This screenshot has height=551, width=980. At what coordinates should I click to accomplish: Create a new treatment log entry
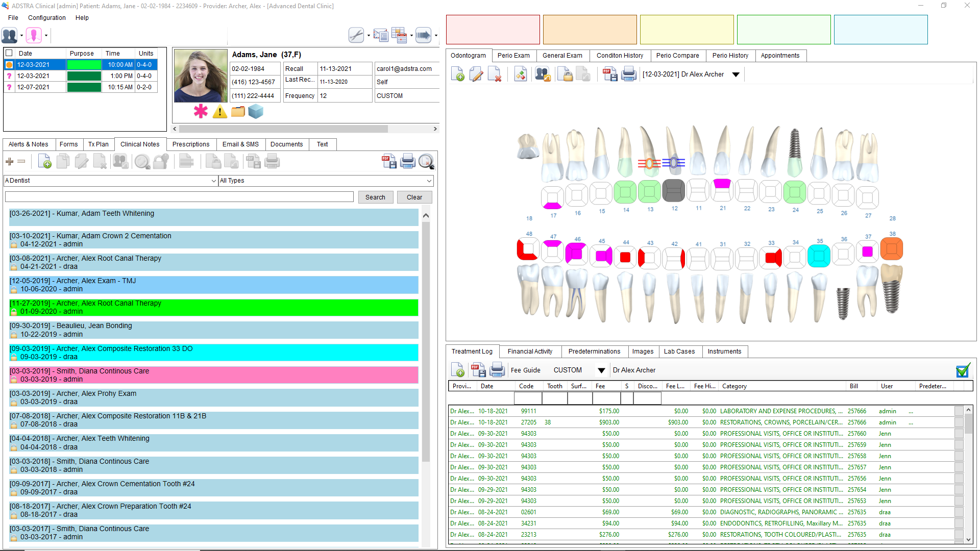click(457, 369)
